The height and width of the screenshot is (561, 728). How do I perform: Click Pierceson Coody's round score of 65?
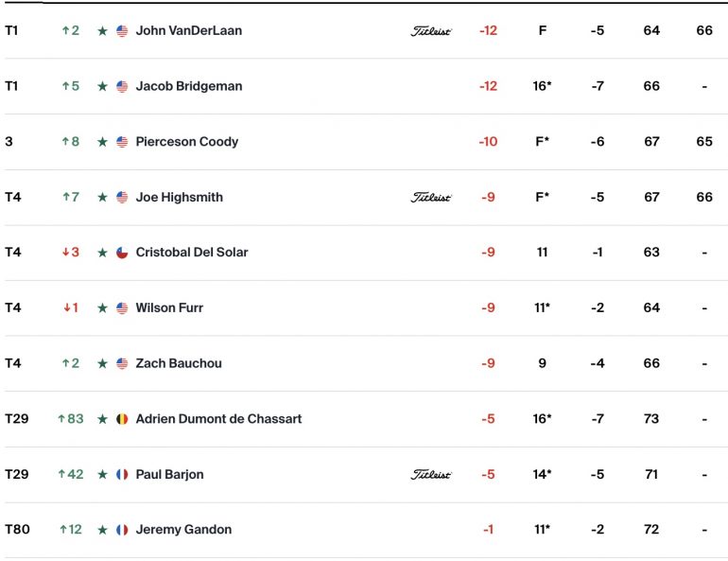[704, 142]
